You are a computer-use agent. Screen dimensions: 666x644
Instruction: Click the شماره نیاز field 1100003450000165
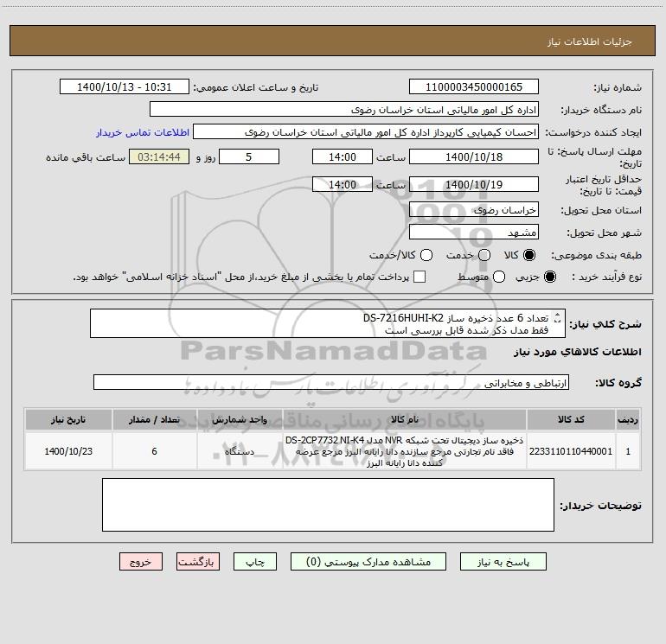474,87
